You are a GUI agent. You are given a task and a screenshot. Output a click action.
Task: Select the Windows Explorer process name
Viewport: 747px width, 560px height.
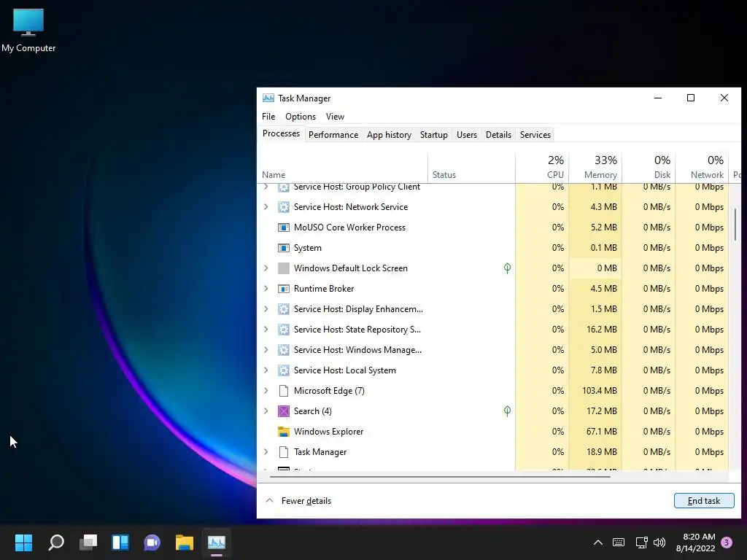(328, 432)
